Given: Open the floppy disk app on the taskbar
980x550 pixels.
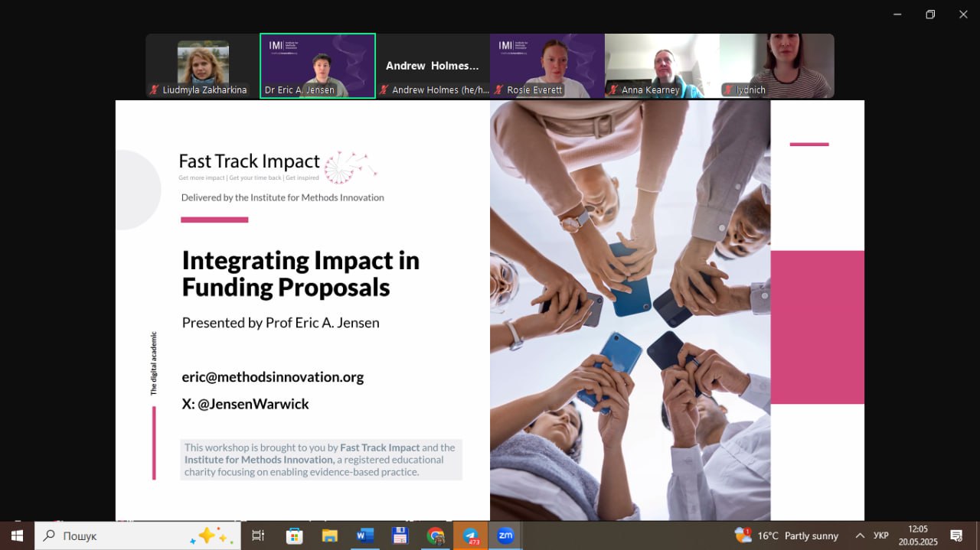Looking at the screenshot, I should [400, 535].
